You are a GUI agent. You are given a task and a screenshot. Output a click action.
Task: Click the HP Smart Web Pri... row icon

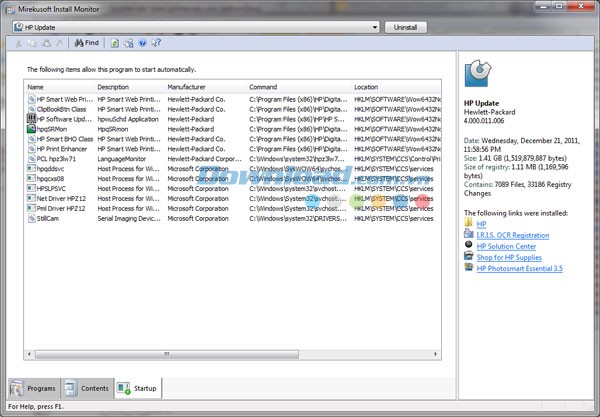click(x=32, y=99)
